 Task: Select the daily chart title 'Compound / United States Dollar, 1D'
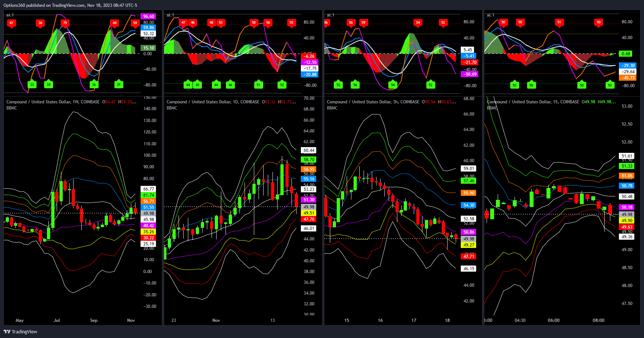203,102
